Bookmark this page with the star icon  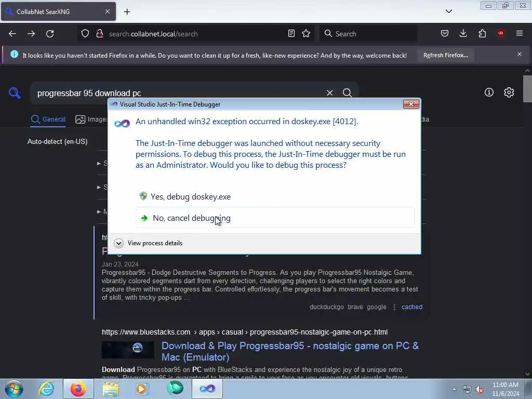306,34
